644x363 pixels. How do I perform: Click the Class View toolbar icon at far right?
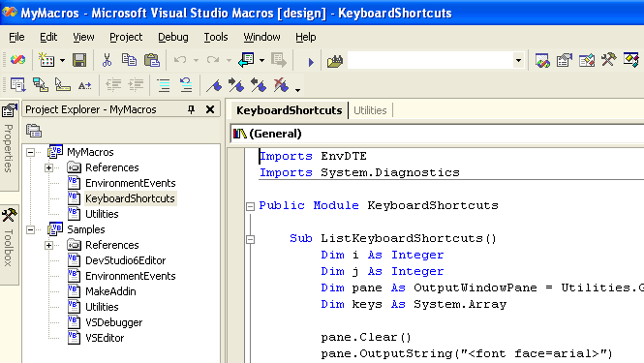tap(630, 60)
